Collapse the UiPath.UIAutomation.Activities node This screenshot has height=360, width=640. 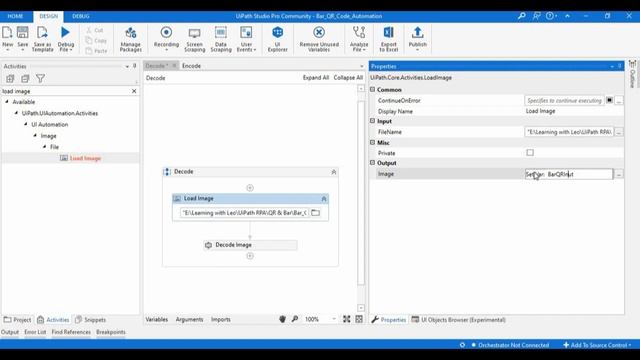coord(16,113)
